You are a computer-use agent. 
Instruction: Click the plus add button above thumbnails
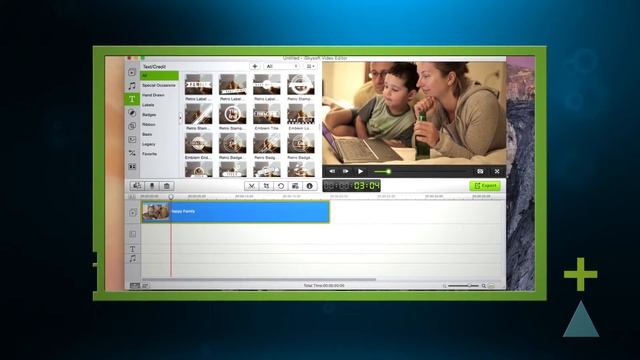pos(255,66)
